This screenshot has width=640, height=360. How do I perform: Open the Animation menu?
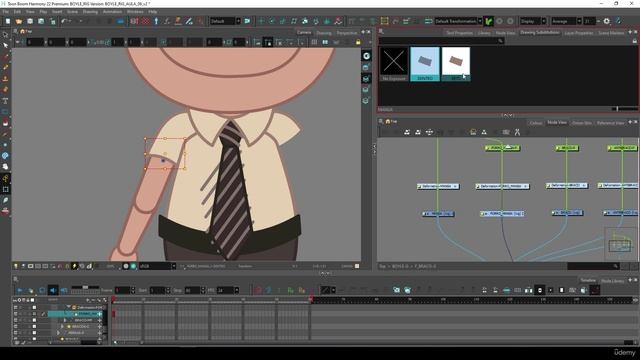pos(112,12)
